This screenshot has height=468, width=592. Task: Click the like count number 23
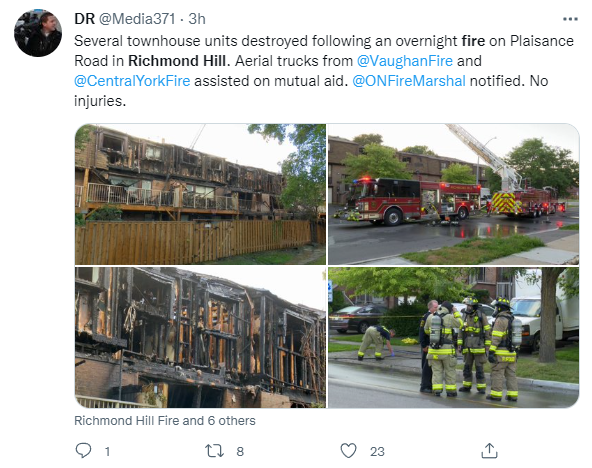[377, 451]
